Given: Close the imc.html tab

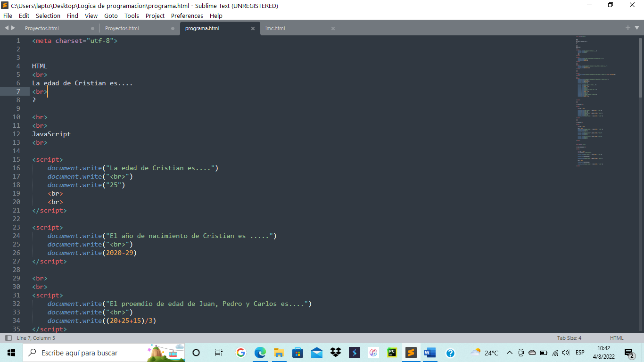Looking at the screenshot, I should click(333, 28).
